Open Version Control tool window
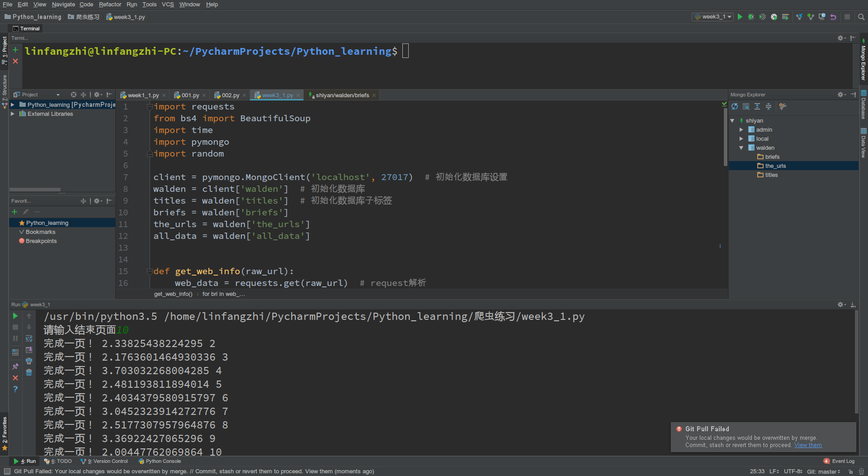 (104, 462)
